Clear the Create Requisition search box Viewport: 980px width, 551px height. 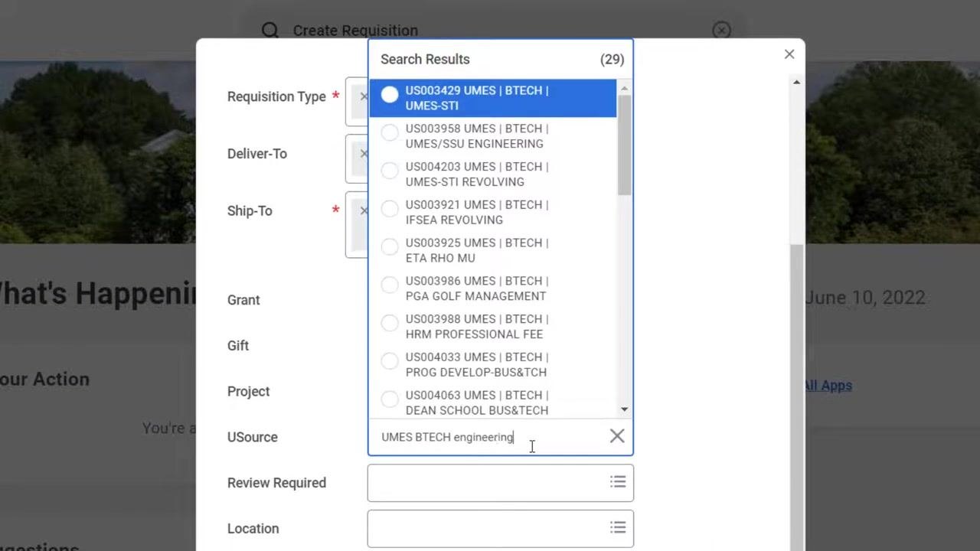coord(721,30)
